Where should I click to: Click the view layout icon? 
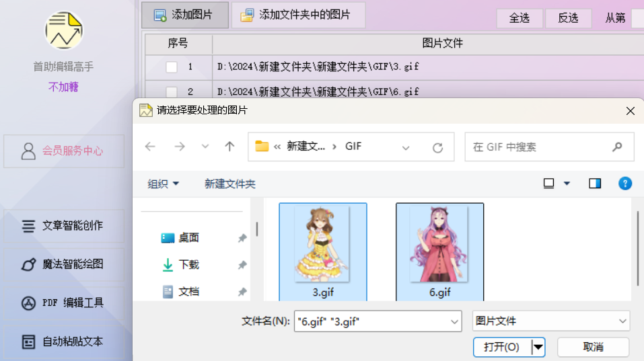pos(548,184)
